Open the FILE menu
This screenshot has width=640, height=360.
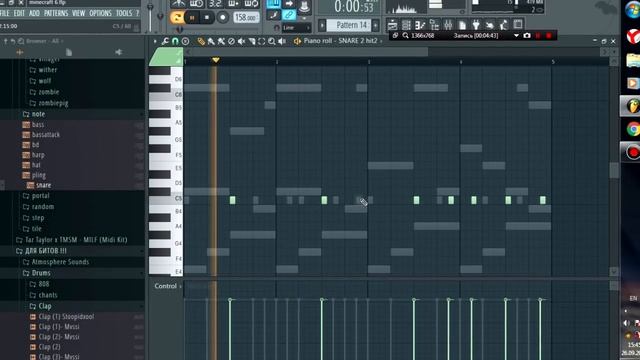click(5, 13)
